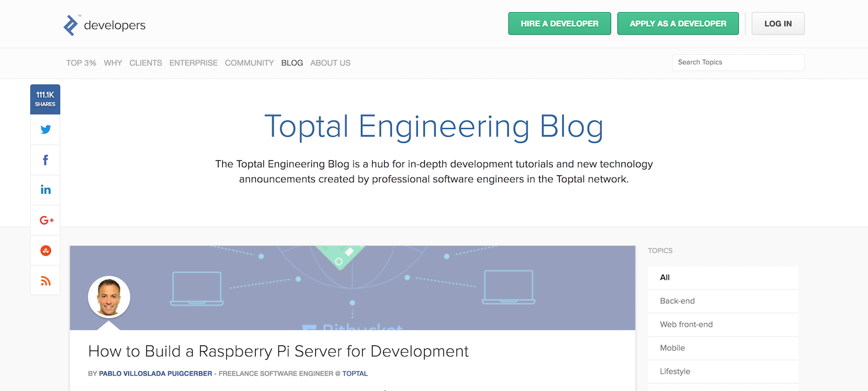Open the Why navigation item

113,63
